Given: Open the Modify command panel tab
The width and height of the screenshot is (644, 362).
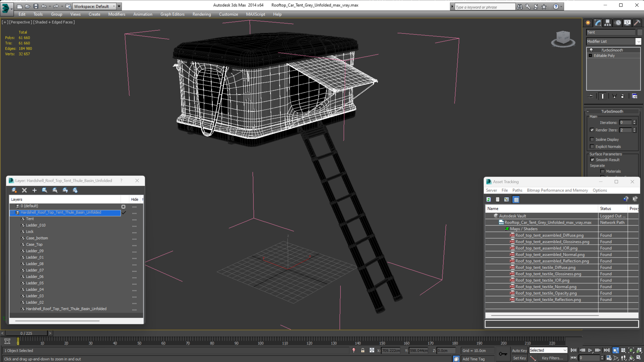Looking at the screenshot, I should click(x=598, y=23).
